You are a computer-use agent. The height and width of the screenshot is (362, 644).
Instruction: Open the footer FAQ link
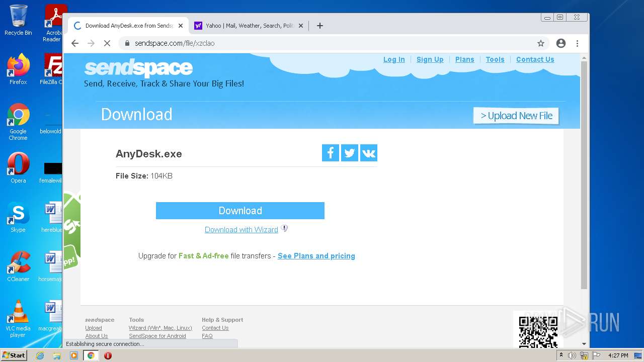click(x=207, y=336)
